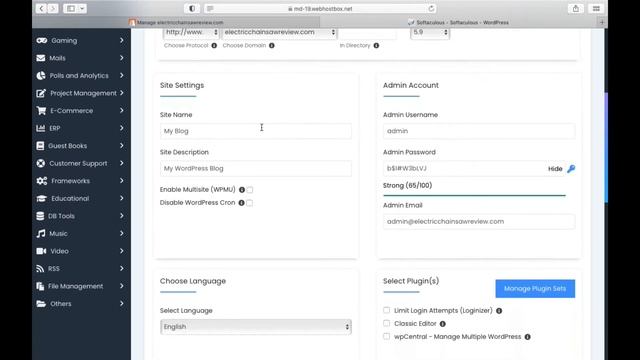
Task: Click the Admin Email field
Action: point(479,222)
